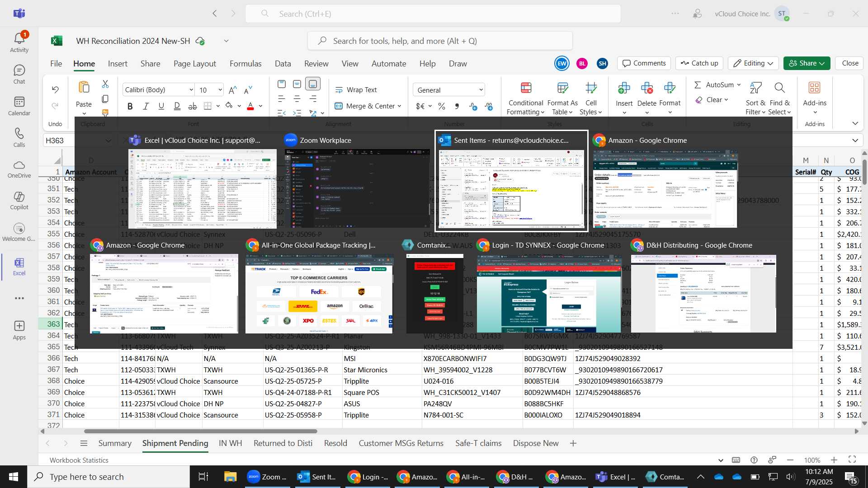This screenshot has width=868, height=488.
Task: Select D&H Distributing Chrome thumbnail
Action: (x=703, y=287)
